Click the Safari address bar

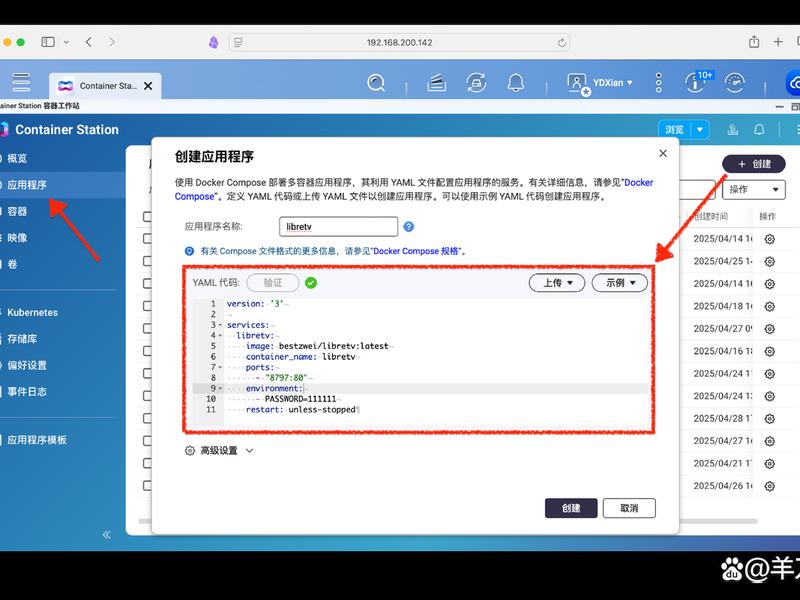coord(399,42)
